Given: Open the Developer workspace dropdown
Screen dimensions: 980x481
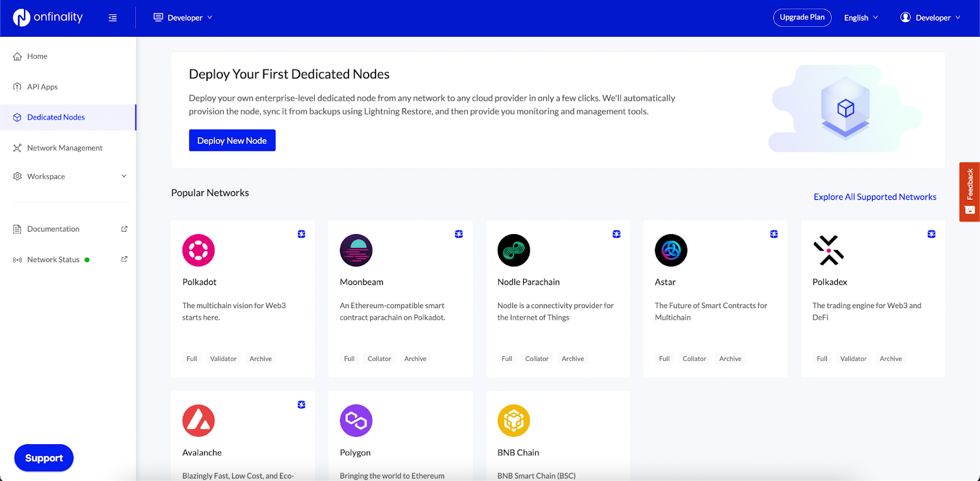Looking at the screenshot, I should click(183, 18).
